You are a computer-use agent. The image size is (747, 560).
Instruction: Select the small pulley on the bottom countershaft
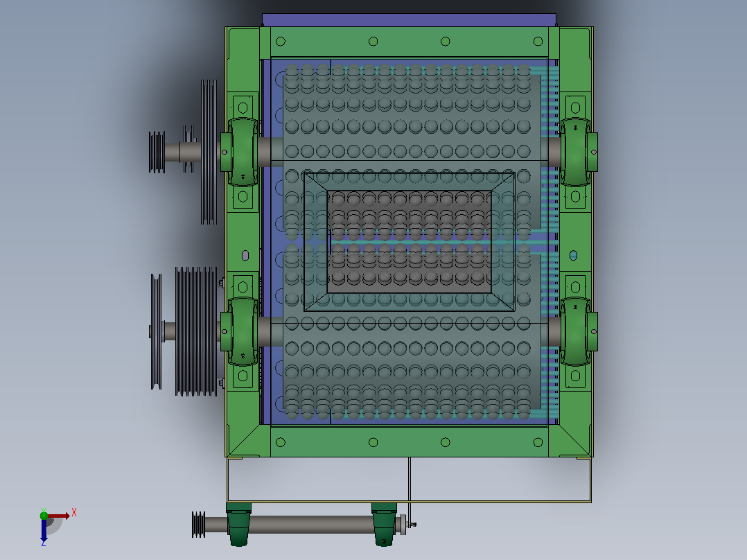[x=199, y=525]
